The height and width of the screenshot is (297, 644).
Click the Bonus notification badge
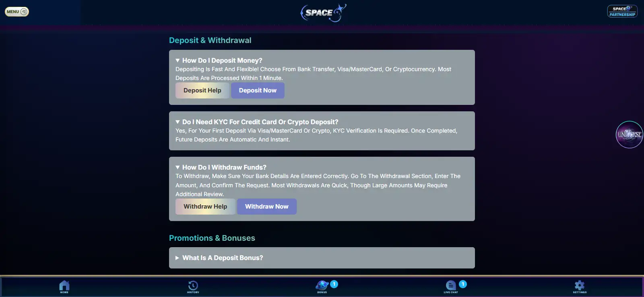[x=334, y=284]
